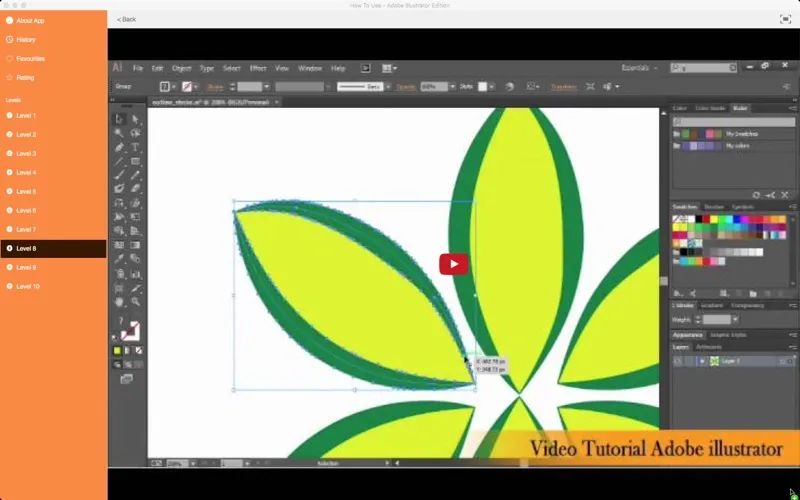Select the Rotate tool
Screen dimensions: 800x500
pyautogui.click(x=119, y=203)
